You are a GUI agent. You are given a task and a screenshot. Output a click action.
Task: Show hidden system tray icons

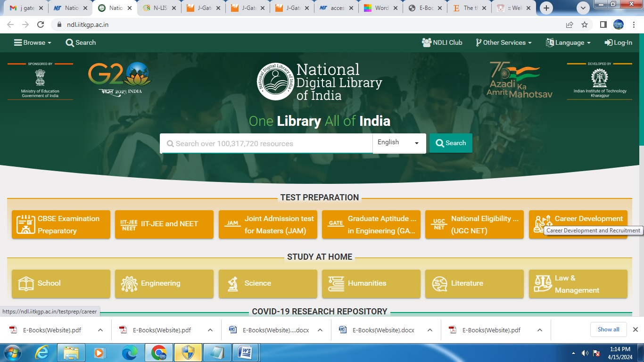573,353
